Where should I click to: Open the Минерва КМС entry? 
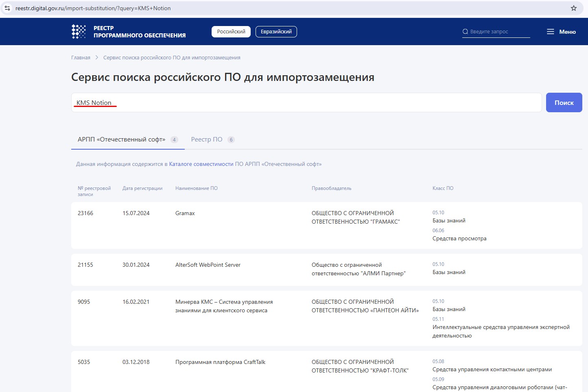point(224,306)
